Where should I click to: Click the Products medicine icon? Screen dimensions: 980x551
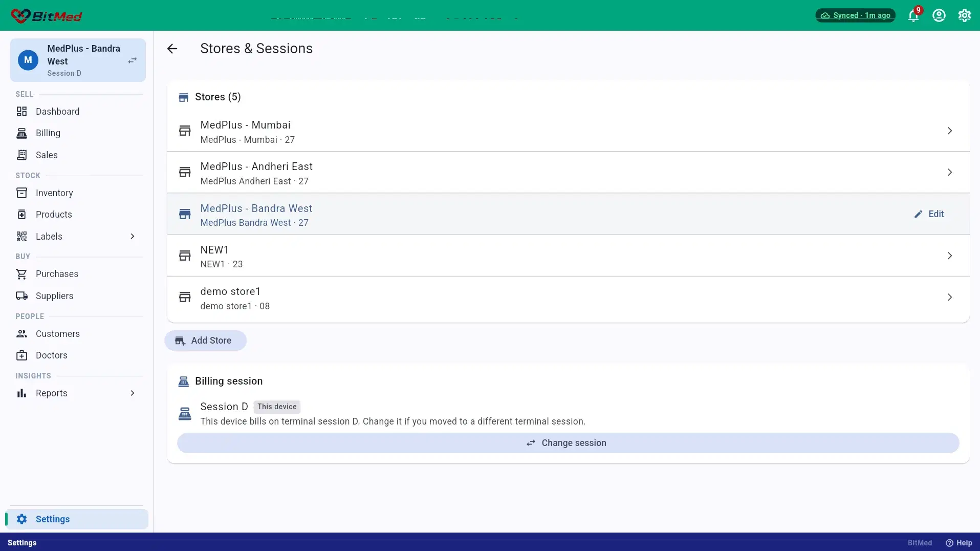[21, 215]
